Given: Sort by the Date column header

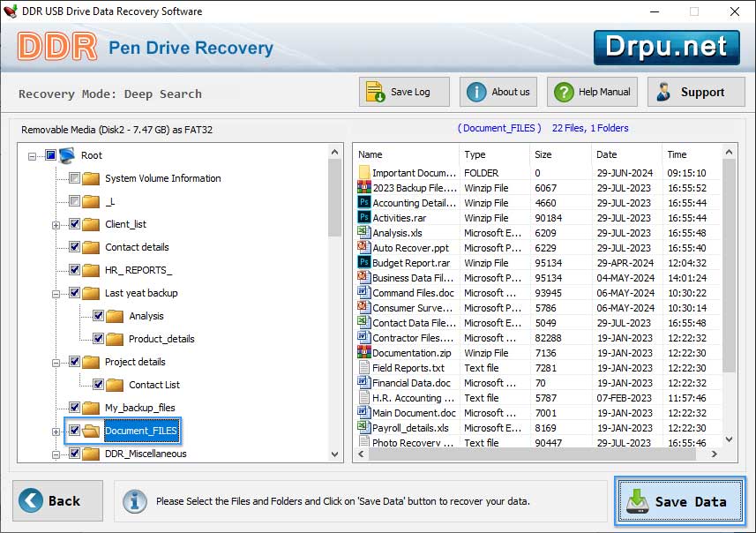Looking at the screenshot, I should (x=627, y=154).
